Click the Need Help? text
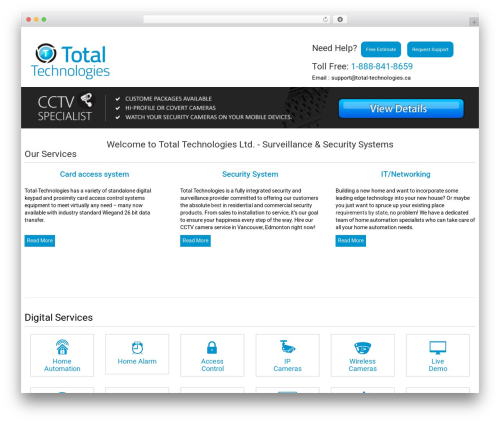This screenshot has width=500, height=423. [334, 48]
